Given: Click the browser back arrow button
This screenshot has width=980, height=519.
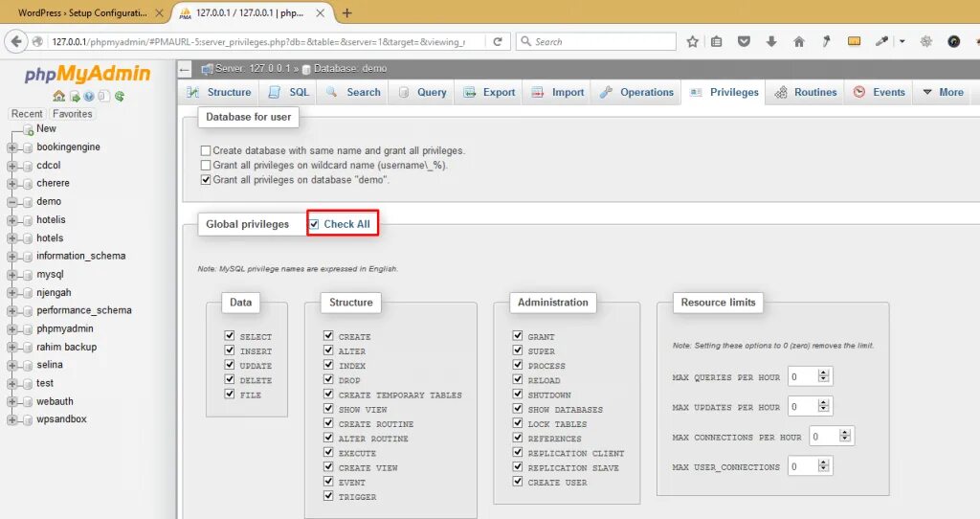Looking at the screenshot, I should click(15, 42).
